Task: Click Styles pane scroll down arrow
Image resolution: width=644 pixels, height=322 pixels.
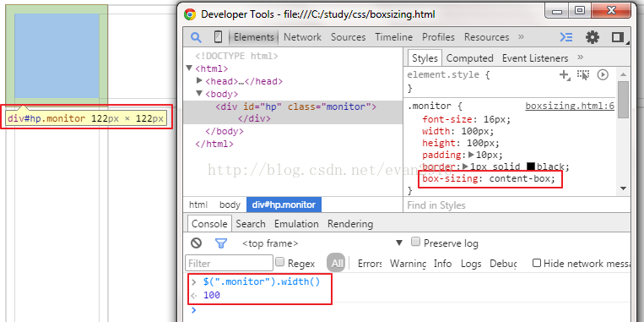Action: [x=623, y=188]
